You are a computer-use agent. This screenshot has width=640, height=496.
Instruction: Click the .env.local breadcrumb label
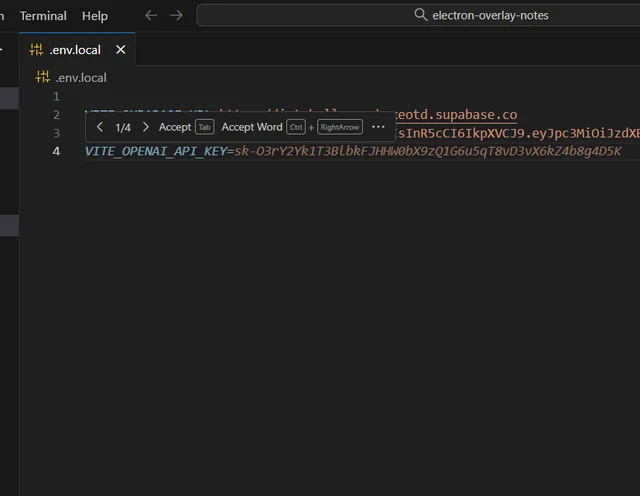(x=81, y=77)
